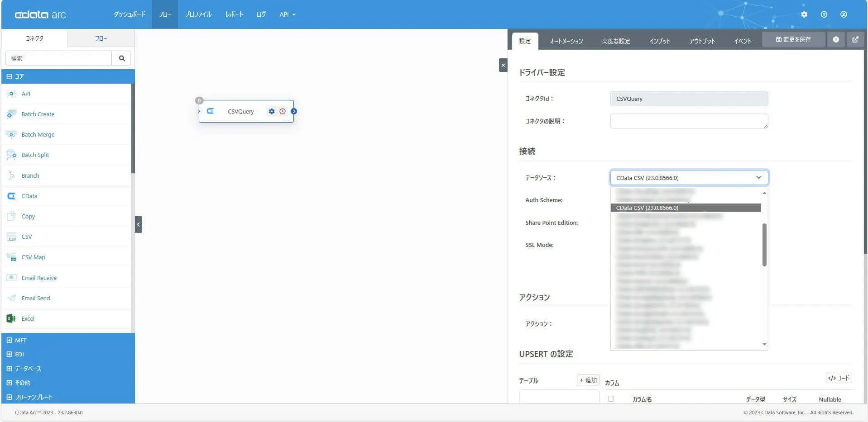Select the Batch Split connector icon
Viewport: 868px width, 422px height.
click(x=11, y=155)
